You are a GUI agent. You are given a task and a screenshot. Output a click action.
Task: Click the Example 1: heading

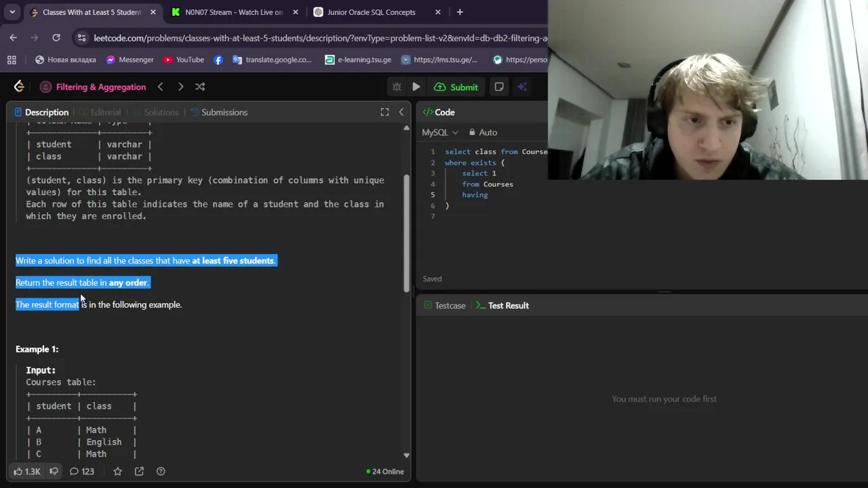click(x=37, y=349)
